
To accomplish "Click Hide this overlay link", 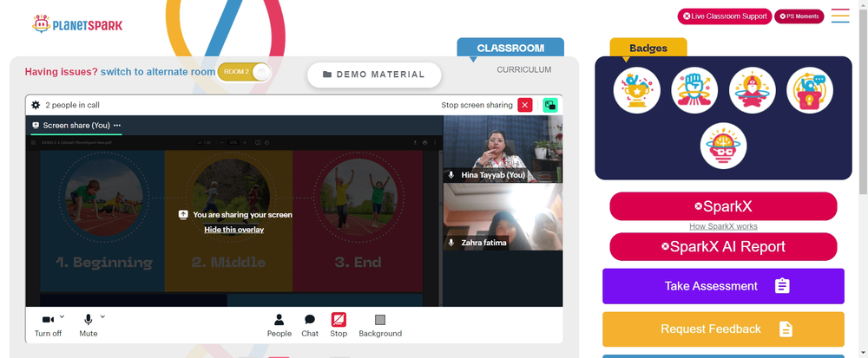I will coord(234,230).
